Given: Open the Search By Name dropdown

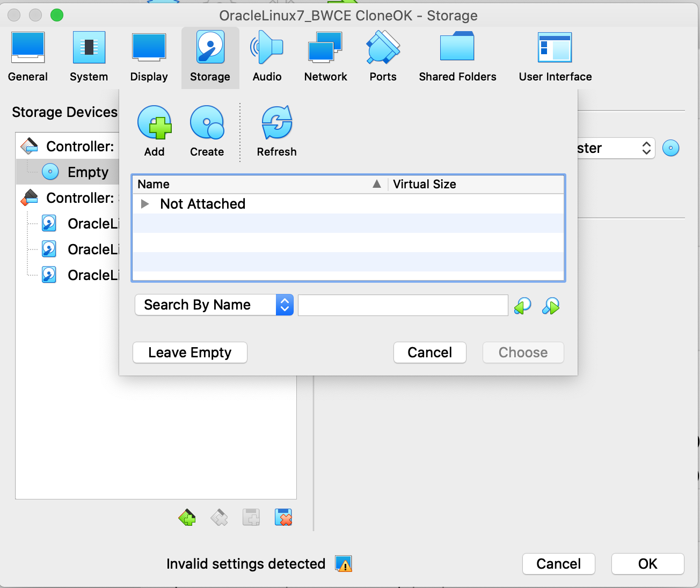Looking at the screenshot, I should click(x=214, y=305).
